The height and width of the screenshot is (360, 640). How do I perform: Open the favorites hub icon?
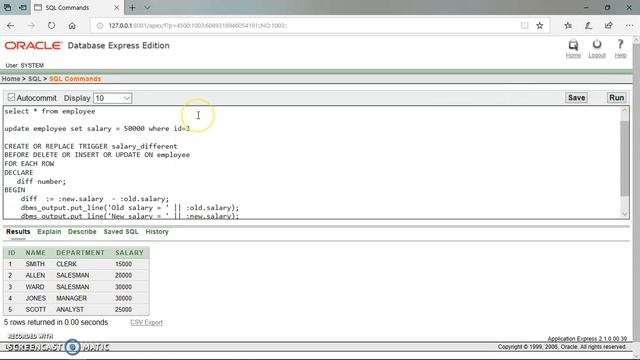pyautogui.click(x=568, y=25)
